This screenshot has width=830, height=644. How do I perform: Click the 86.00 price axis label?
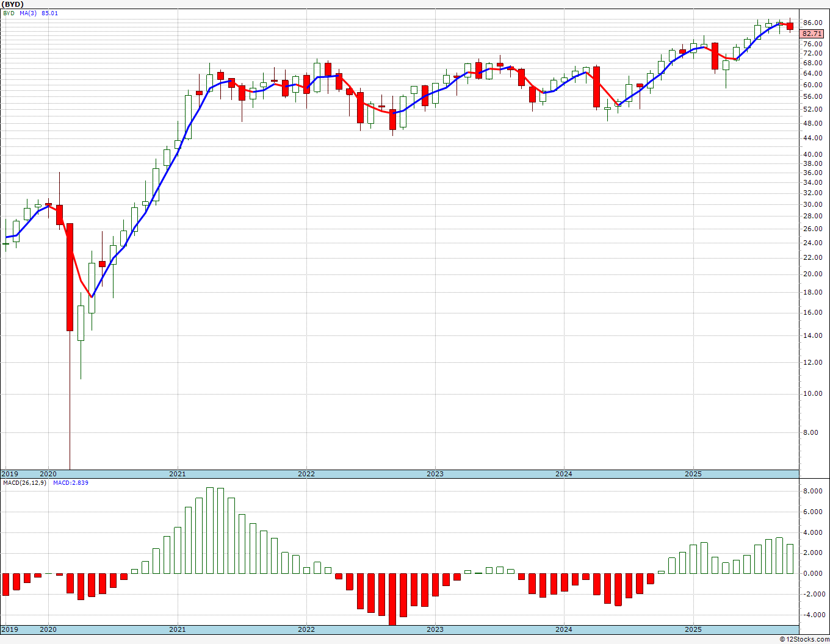tap(812, 23)
